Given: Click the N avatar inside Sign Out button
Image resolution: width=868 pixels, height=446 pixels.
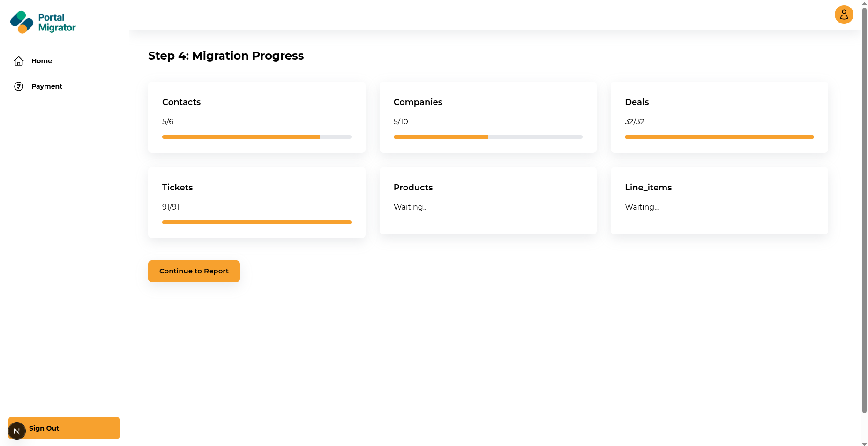Looking at the screenshot, I should click(x=17, y=431).
